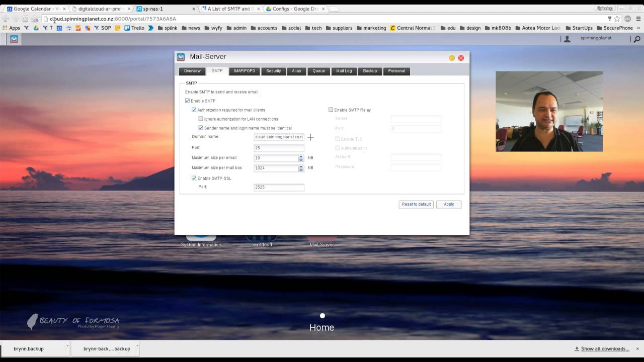
Task: Click the SMTP-SSL port input field
Action: 279,187
